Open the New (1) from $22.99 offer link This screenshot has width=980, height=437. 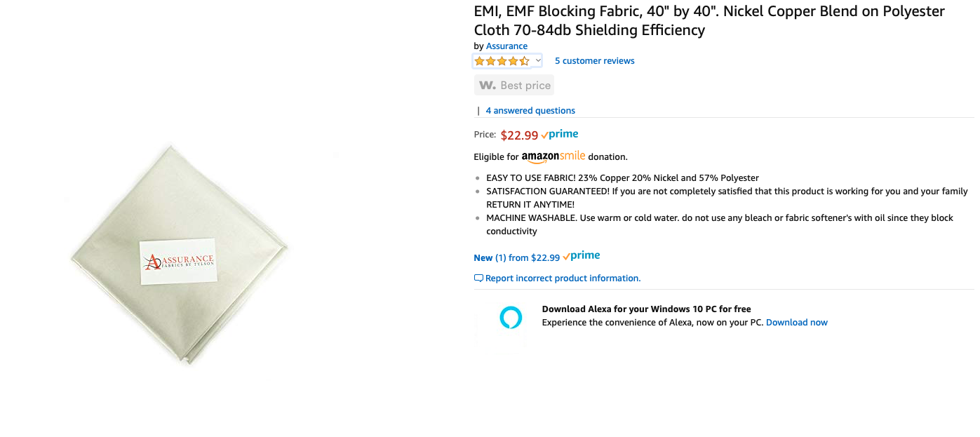tap(516, 257)
